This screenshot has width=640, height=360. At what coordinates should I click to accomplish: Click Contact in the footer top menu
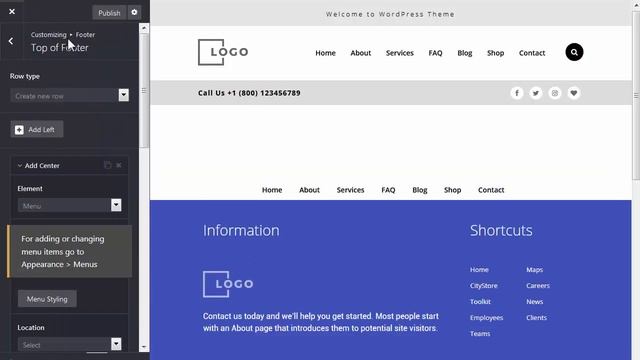[x=491, y=190]
